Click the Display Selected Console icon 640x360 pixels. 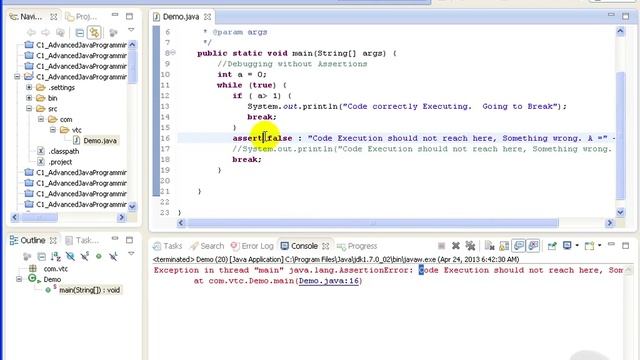567,246
